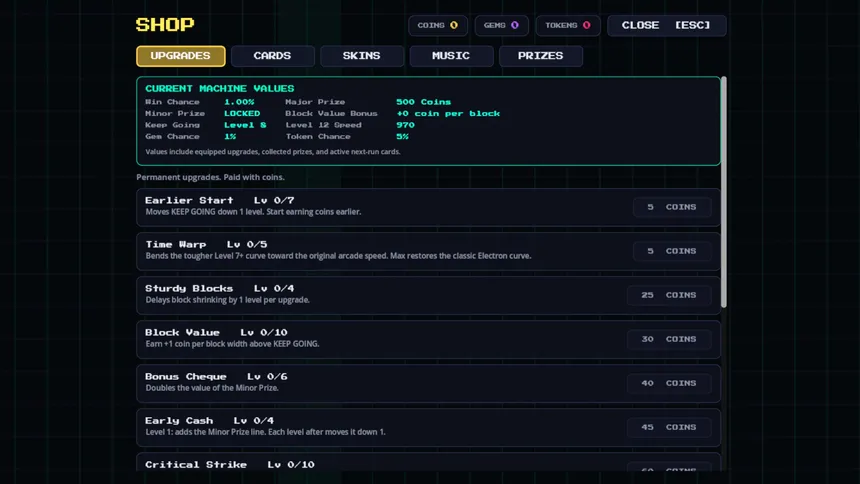Image resolution: width=860 pixels, height=484 pixels.
Task: Buy Earlier Start for 5 coins
Action: click(672, 207)
